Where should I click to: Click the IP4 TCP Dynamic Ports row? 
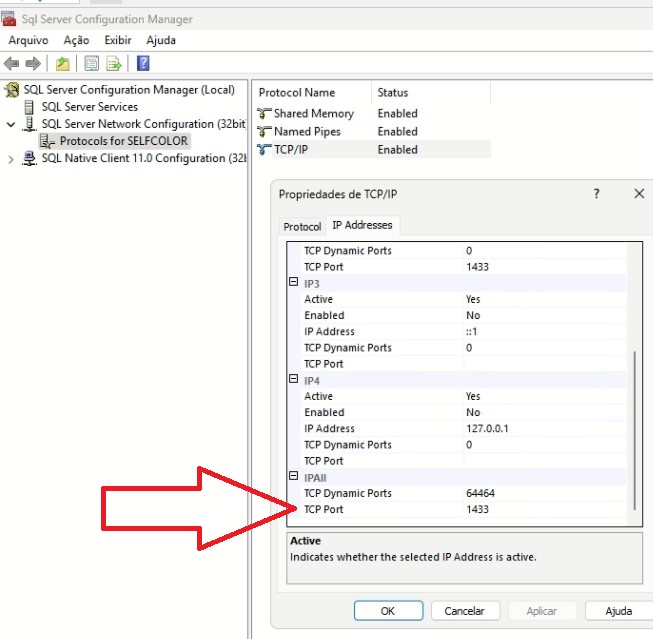[x=463, y=445]
